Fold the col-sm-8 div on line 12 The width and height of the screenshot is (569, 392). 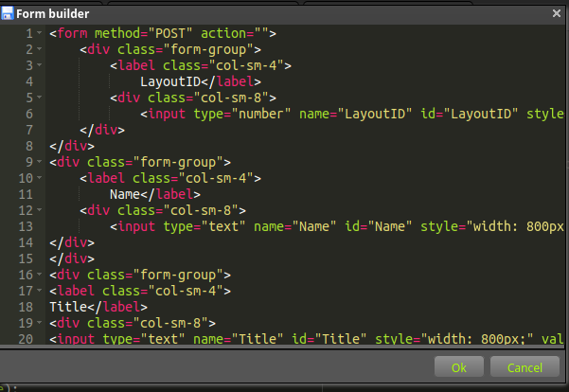39,210
